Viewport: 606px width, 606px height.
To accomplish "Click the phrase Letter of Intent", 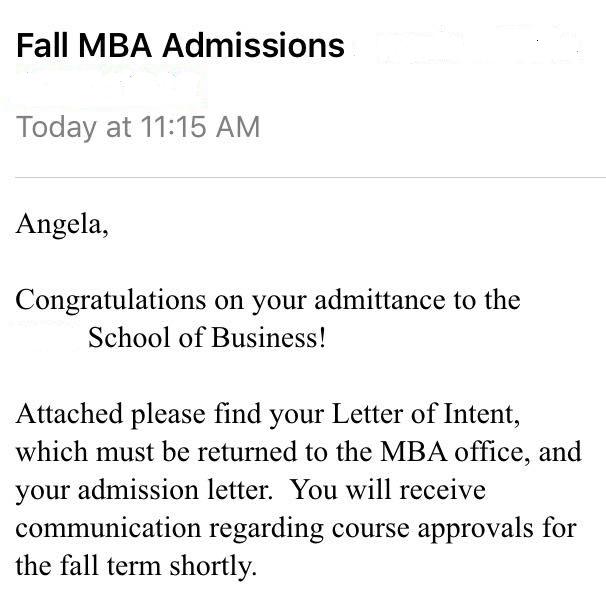I will [x=425, y=414].
